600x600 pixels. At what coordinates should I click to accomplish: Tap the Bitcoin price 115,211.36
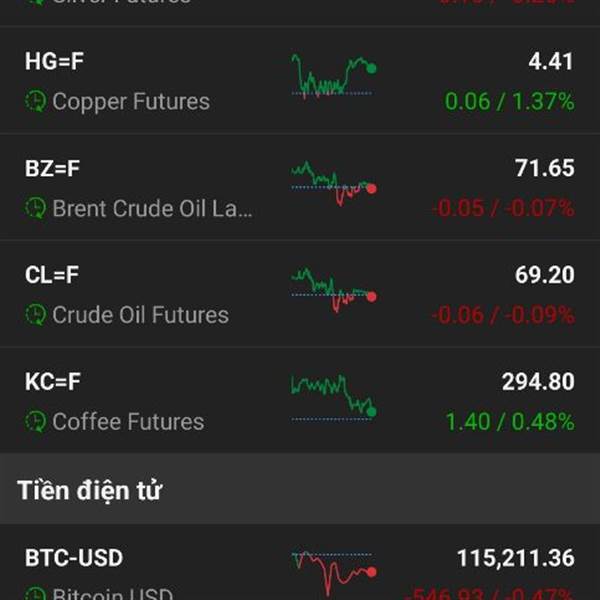pyautogui.click(x=516, y=558)
